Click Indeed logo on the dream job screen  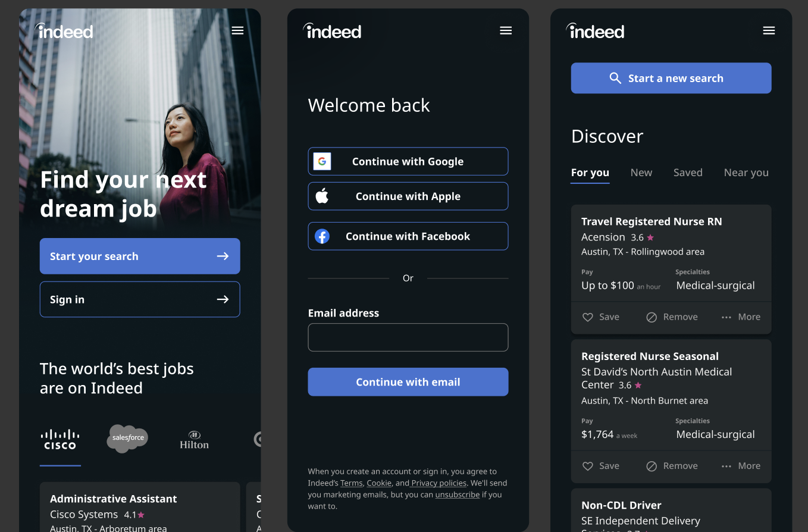tap(64, 31)
